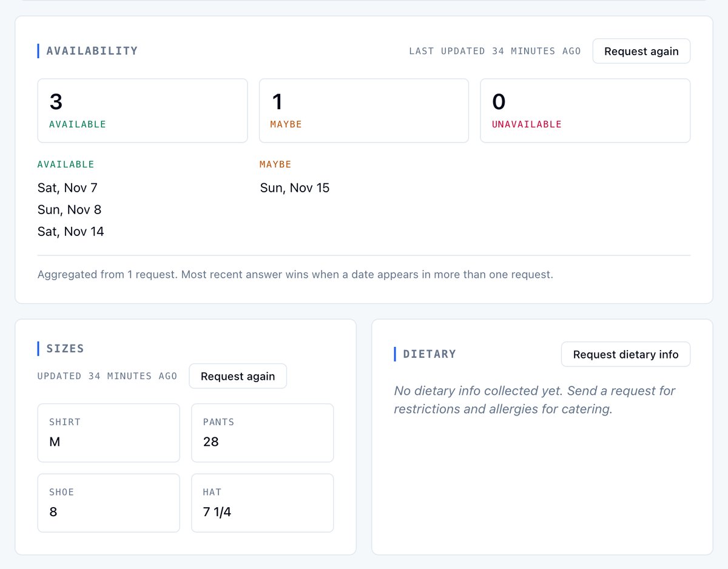728x569 pixels.
Task: Click the Sun, Nov 15 maybe date
Action: 295,187
